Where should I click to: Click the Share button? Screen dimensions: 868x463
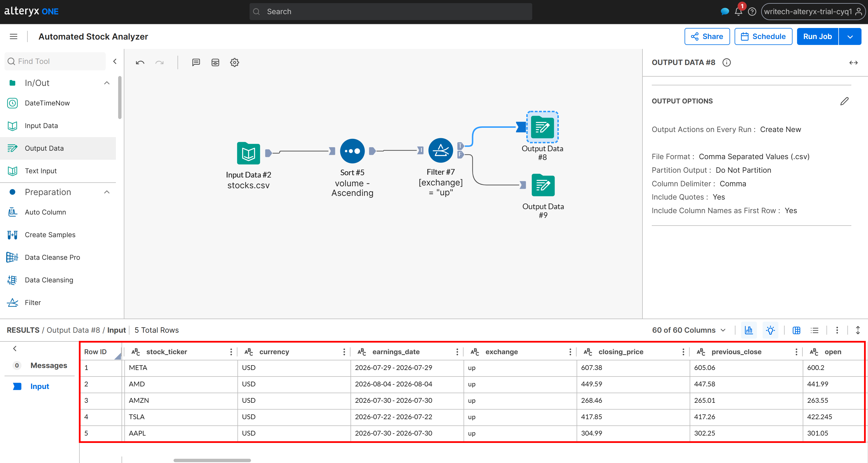[707, 36]
